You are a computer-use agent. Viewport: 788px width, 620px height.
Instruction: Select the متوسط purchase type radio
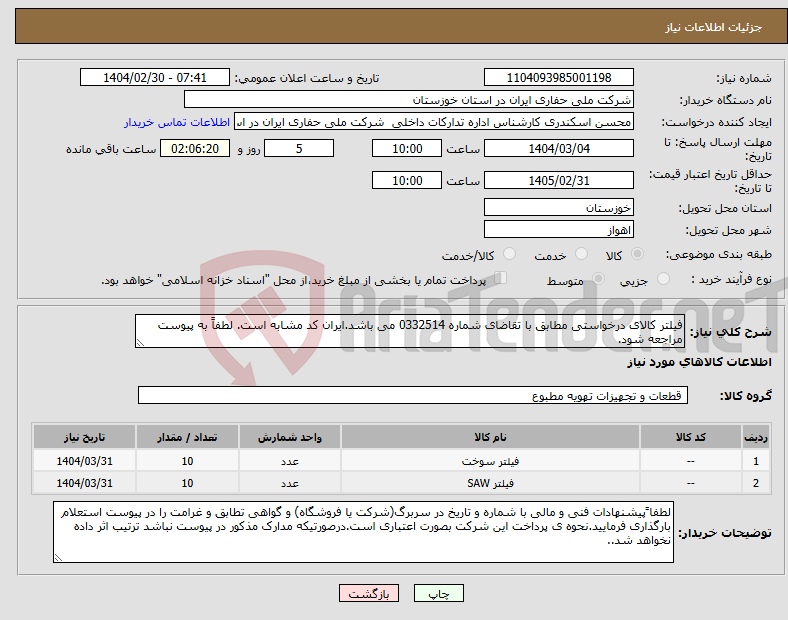coord(598,279)
